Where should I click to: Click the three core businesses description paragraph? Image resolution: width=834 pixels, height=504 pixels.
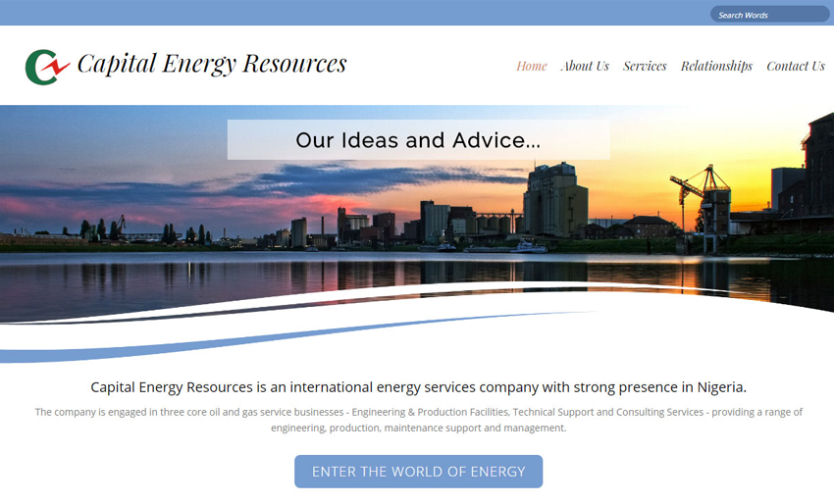418,420
